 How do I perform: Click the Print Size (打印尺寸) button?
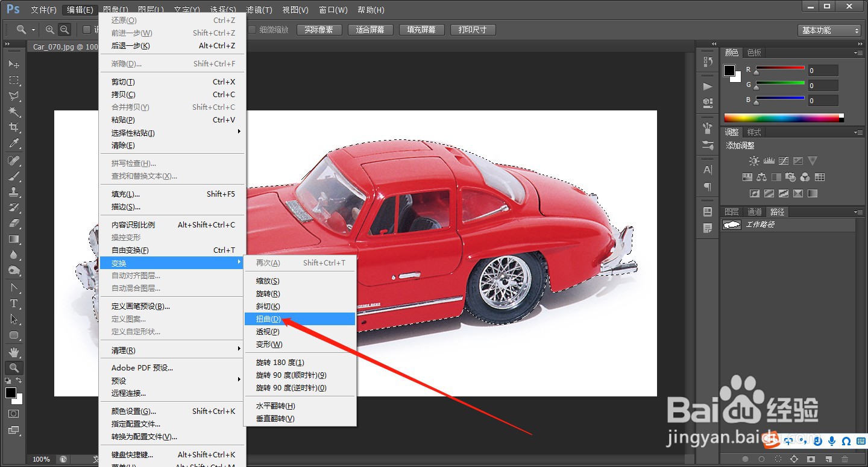click(x=473, y=30)
